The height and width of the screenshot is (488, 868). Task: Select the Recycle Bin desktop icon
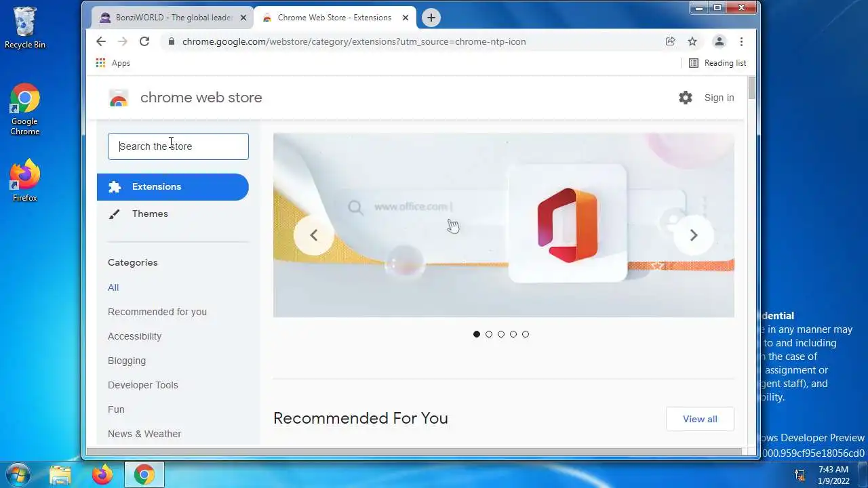coord(25,28)
